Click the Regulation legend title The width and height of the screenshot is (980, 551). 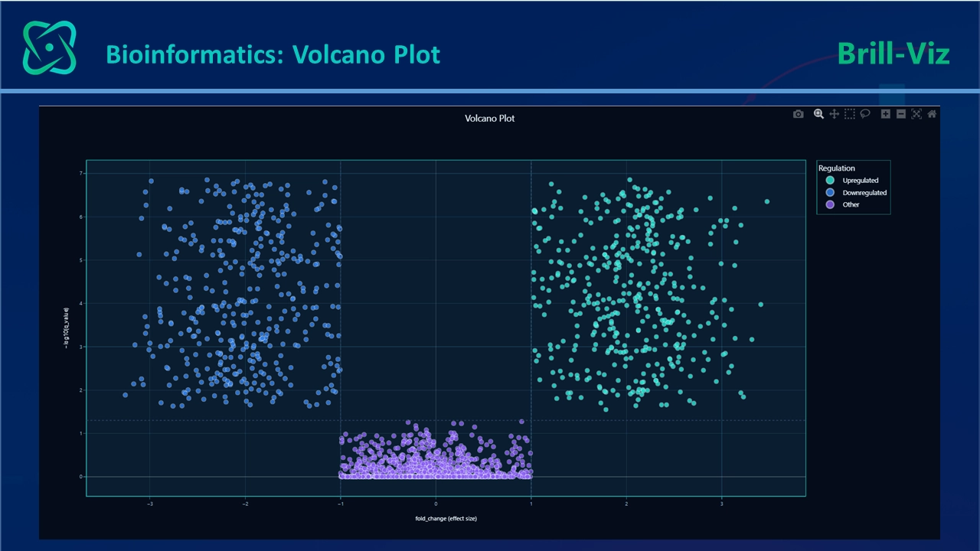pyautogui.click(x=837, y=168)
